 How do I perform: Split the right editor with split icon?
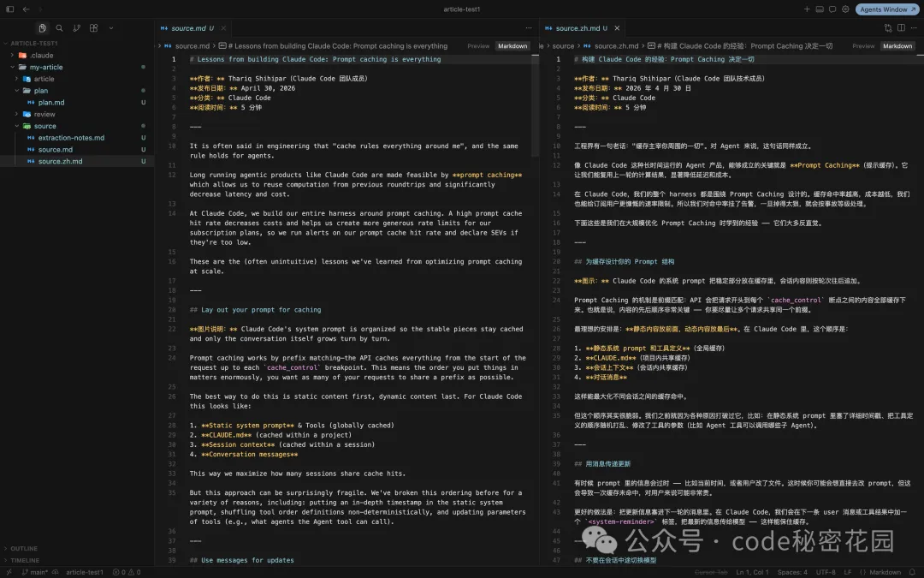click(901, 27)
